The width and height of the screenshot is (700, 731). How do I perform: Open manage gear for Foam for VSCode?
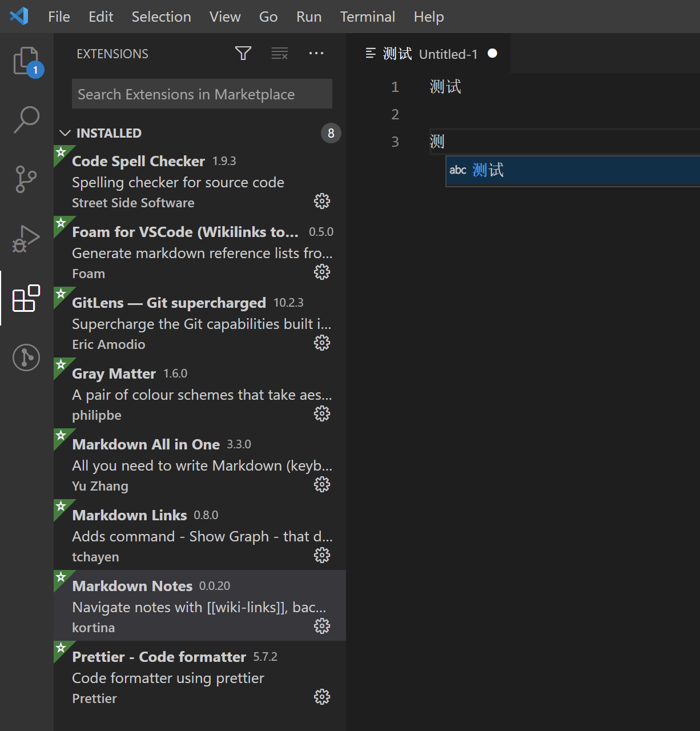(x=322, y=272)
